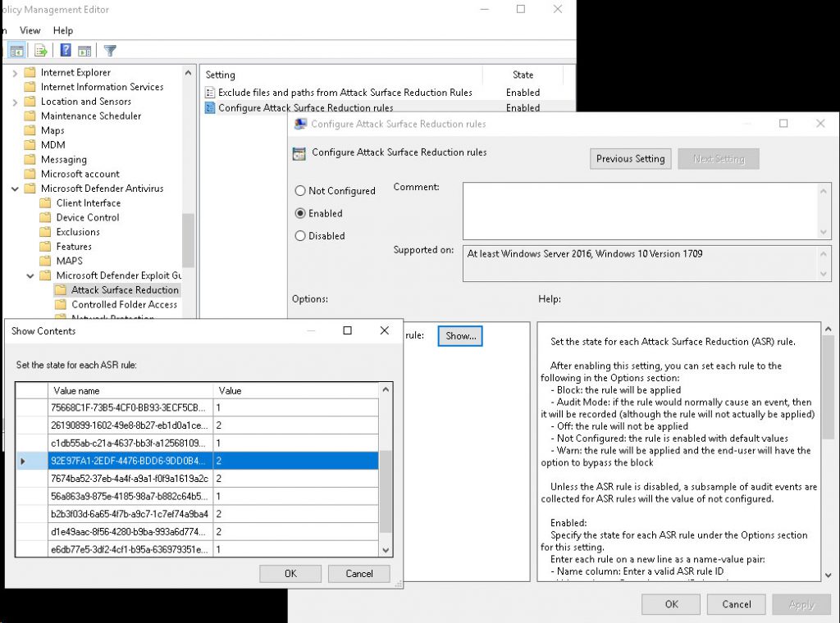Click the Setting column header
This screenshot has width=840, height=623.
[x=342, y=75]
